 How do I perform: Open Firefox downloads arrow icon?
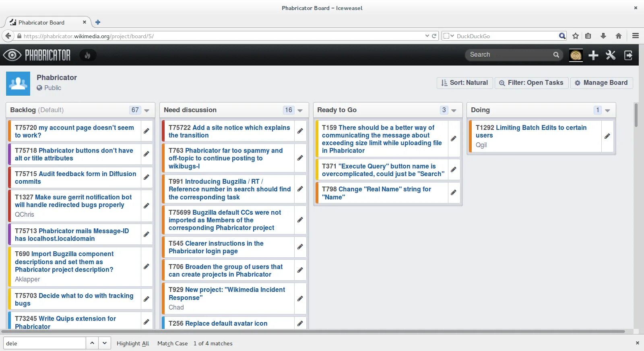click(x=603, y=36)
